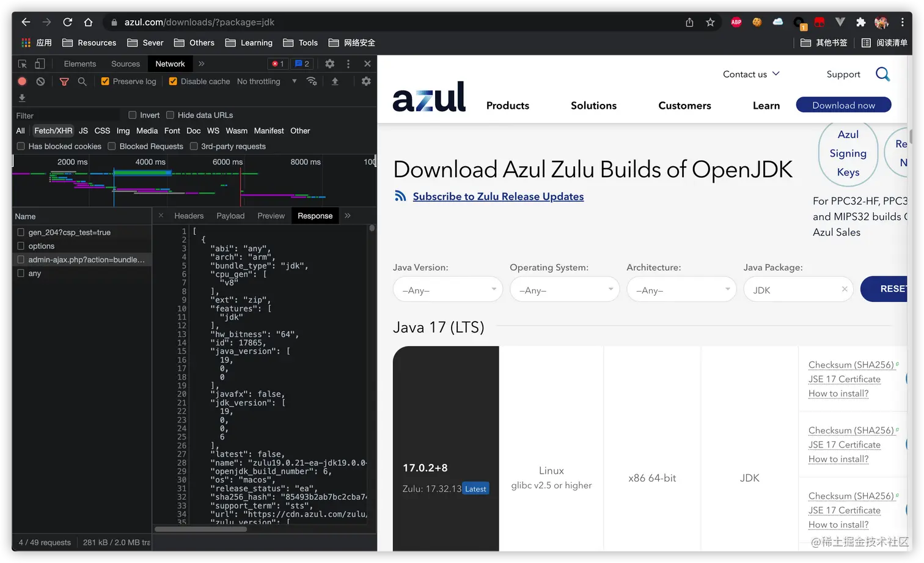Screen dimensions: 924x563
Task: Select the options request checkbox
Action: click(x=21, y=246)
